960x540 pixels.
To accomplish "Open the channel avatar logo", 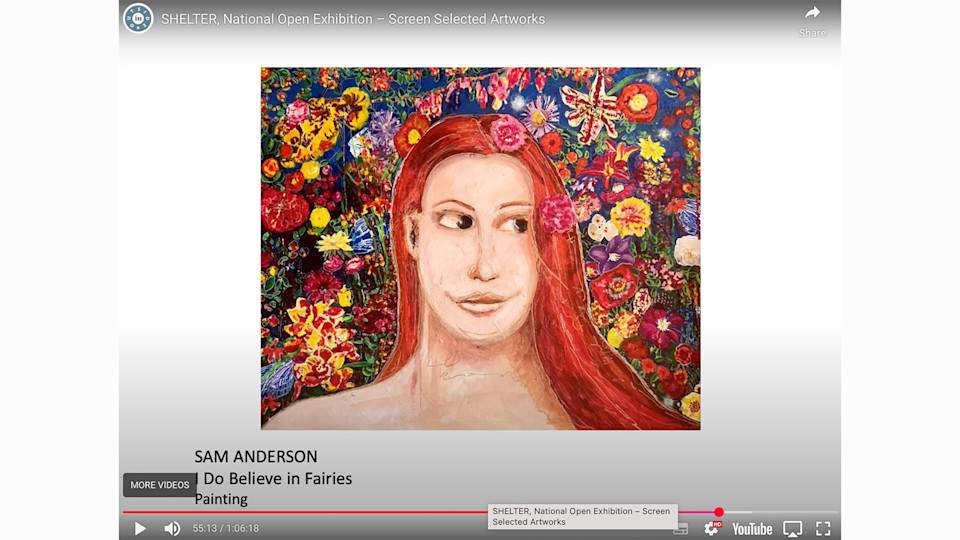I will (x=138, y=18).
